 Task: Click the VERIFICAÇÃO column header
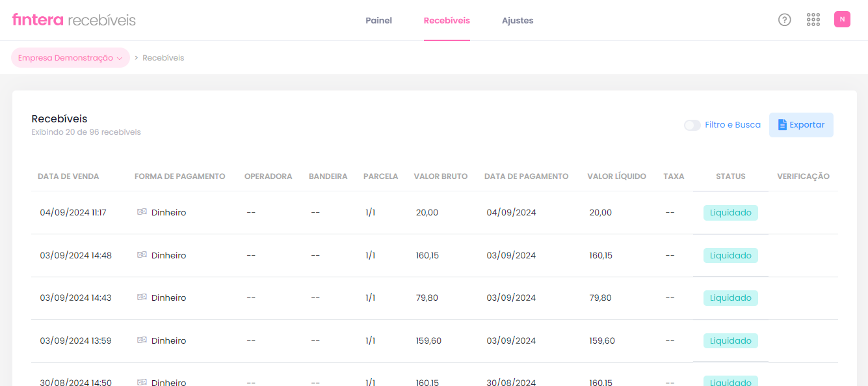803,176
